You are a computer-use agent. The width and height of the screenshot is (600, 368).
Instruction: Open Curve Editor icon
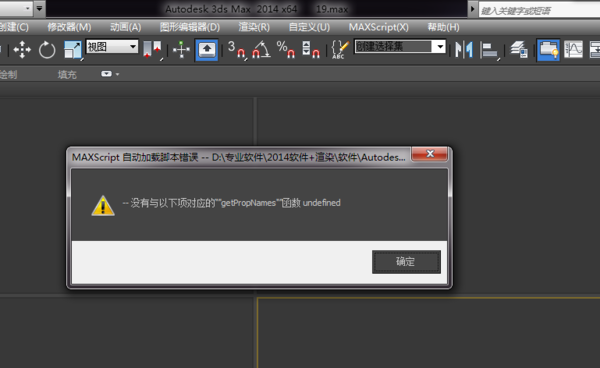(x=573, y=50)
